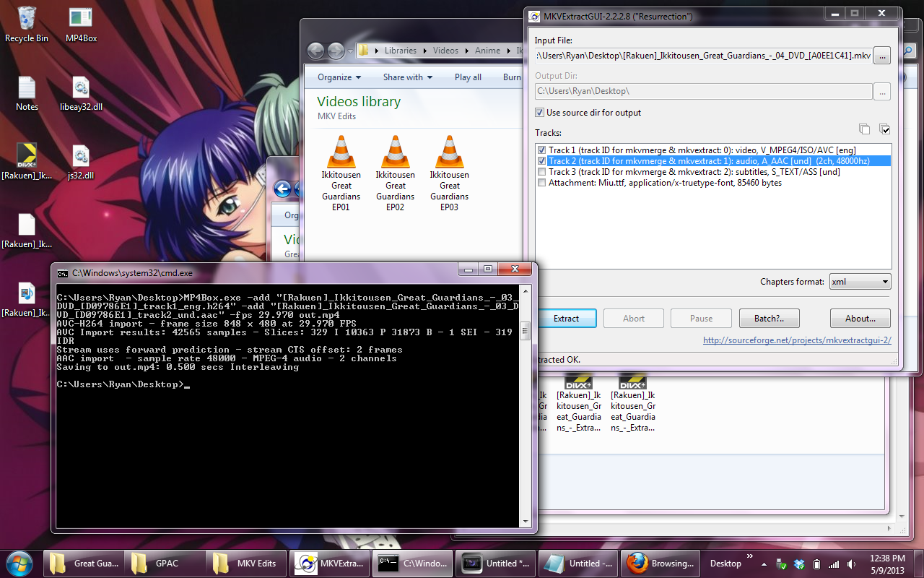Switch to the MKVExtra... taskbar item
The width and height of the screenshot is (924, 578).
(x=331, y=564)
